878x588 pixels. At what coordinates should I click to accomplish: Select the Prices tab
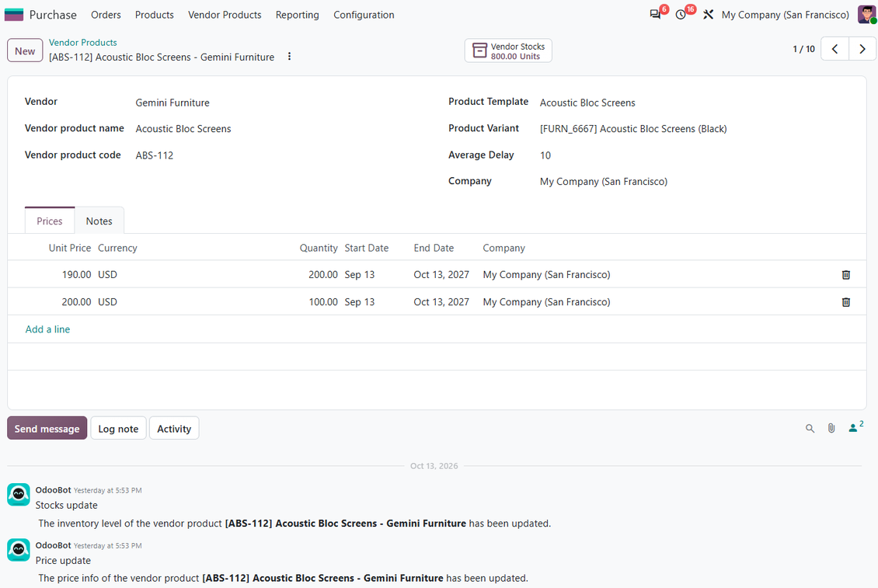click(49, 221)
